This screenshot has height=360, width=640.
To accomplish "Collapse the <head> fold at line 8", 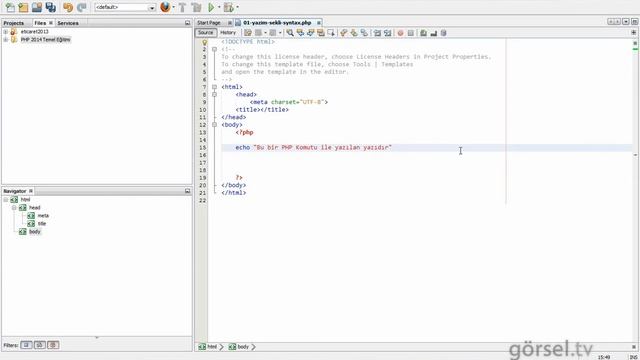I will (x=214, y=94).
